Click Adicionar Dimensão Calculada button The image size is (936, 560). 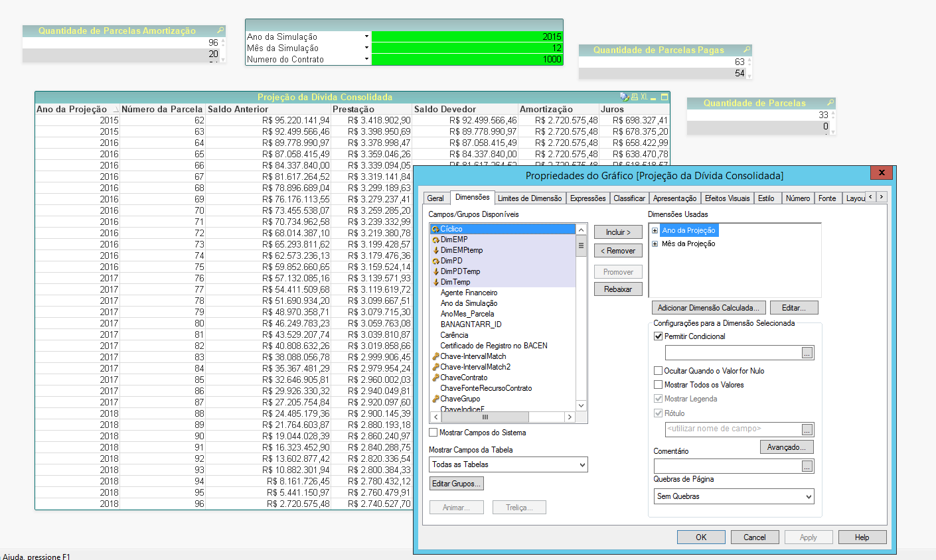(x=709, y=308)
